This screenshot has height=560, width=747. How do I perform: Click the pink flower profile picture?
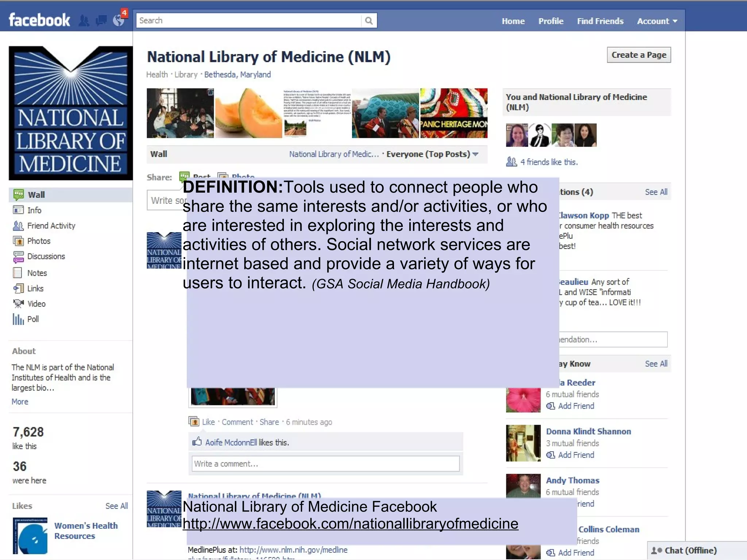click(523, 400)
